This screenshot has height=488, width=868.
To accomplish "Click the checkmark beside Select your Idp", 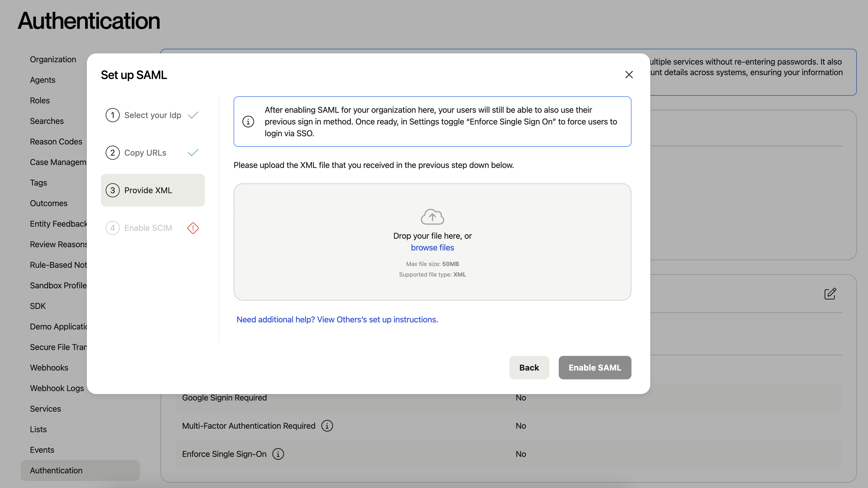I will tap(193, 115).
